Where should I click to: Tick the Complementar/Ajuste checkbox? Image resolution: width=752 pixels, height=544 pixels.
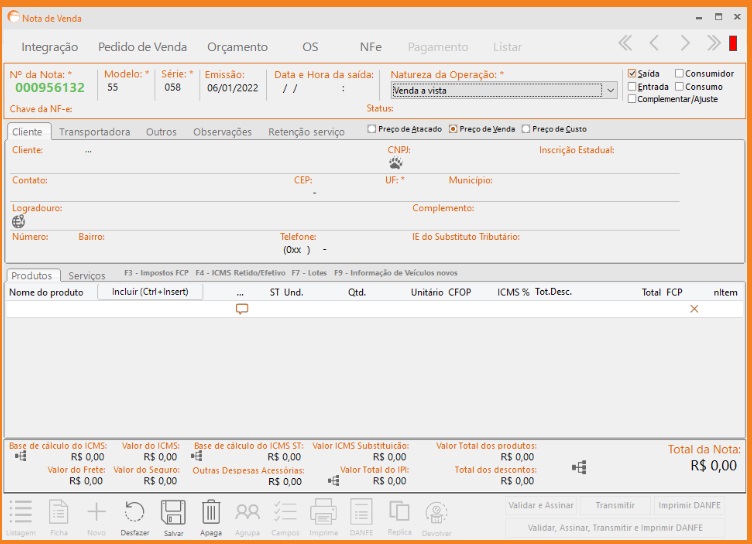[x=632, y=99]
